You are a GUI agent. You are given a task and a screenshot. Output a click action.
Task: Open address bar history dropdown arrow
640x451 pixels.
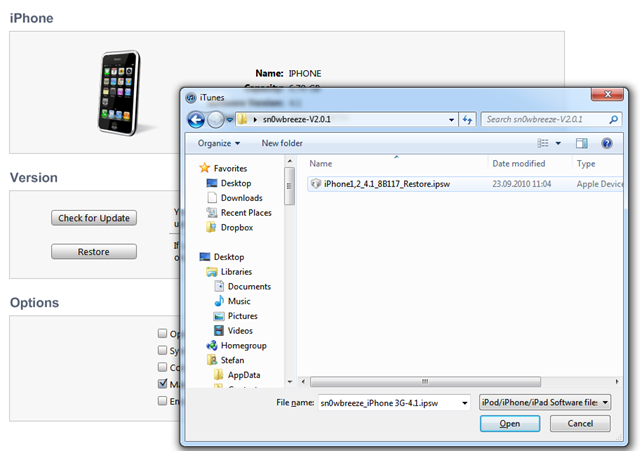(451, 120)
